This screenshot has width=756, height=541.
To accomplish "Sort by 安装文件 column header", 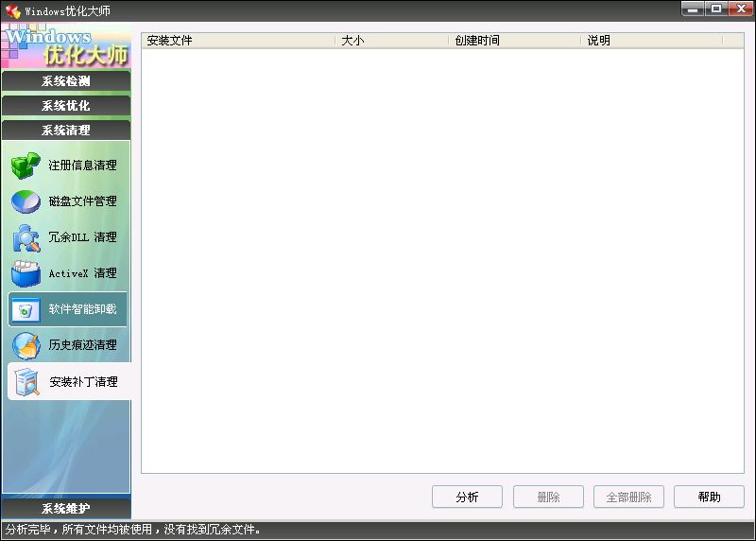I will 238,41.
